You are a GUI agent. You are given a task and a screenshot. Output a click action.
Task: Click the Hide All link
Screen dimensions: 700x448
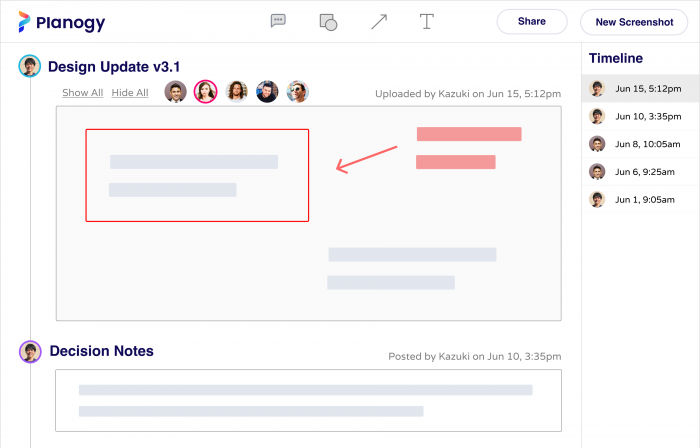click(130, 93)
